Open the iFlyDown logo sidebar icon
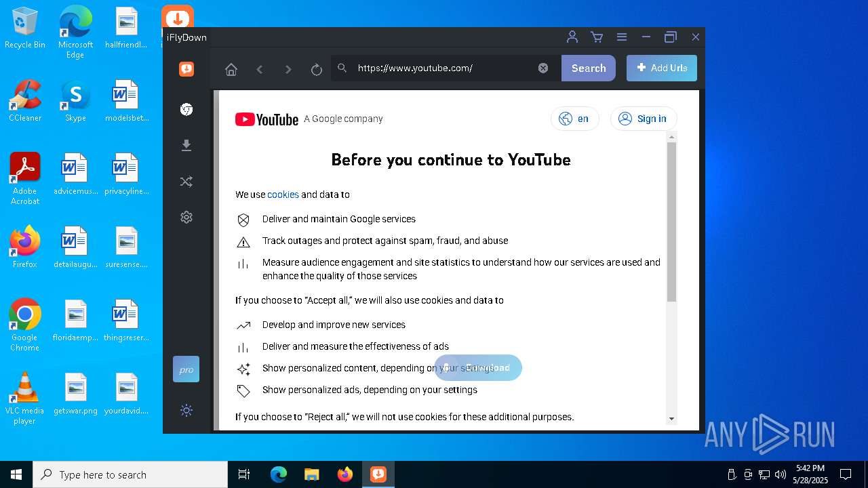This screenshot has height=488, width=868. (186, 68)
